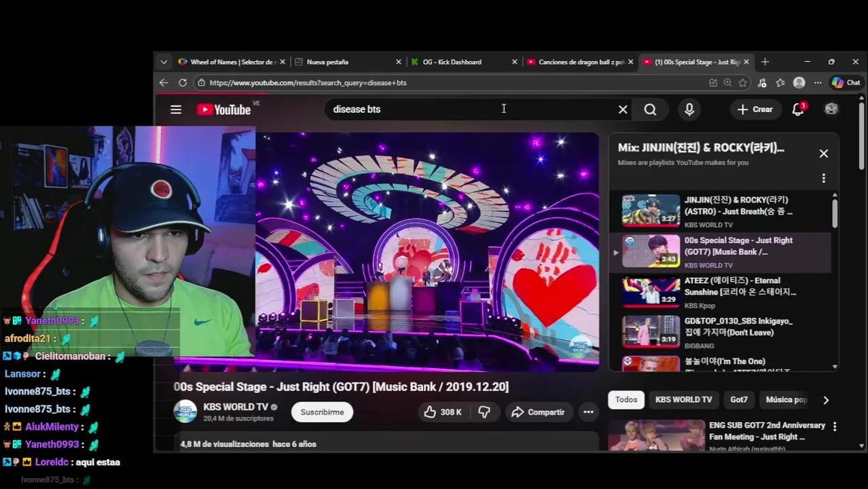
Task: Select the Todos filter chip
Action: tap(626, 400)
